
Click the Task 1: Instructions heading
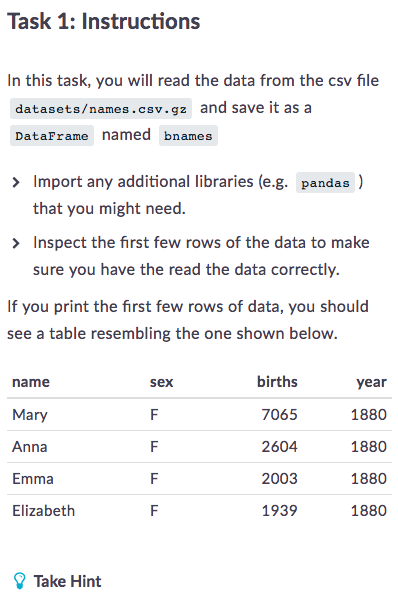(104, 21)
